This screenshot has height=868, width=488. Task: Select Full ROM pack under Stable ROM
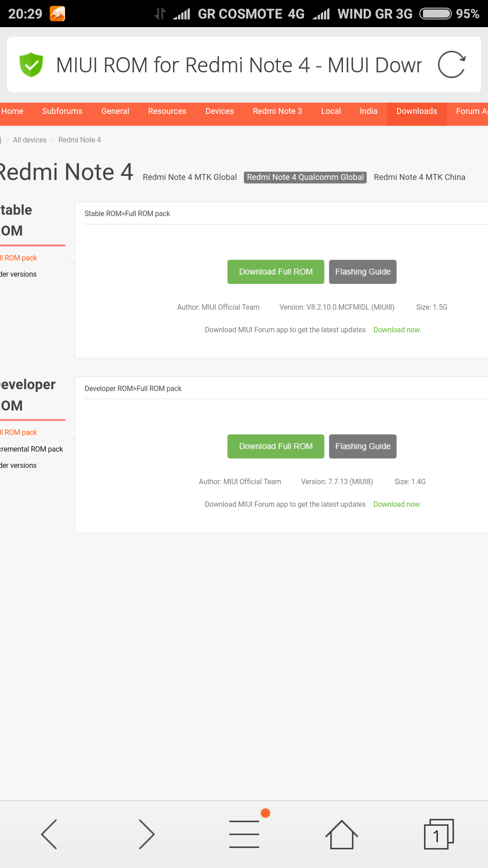pos(19,258)
